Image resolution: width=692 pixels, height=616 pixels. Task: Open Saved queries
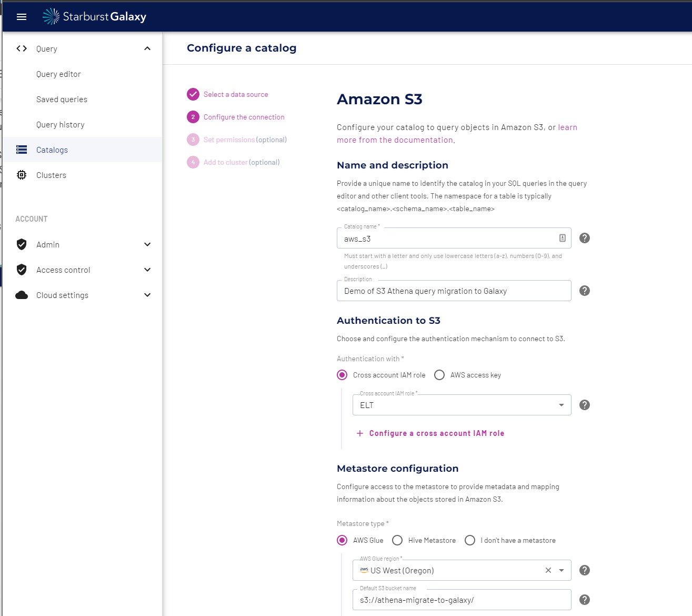[x=62, y=100]
